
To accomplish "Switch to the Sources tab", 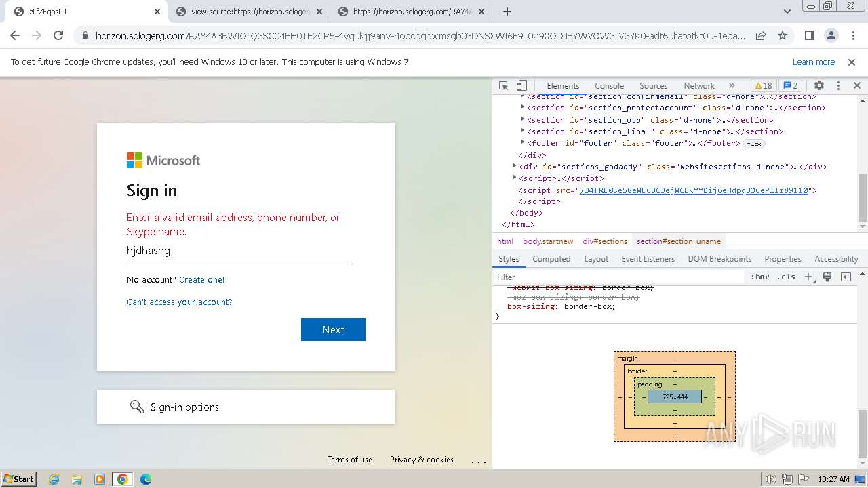I will (x=653, y=86).
